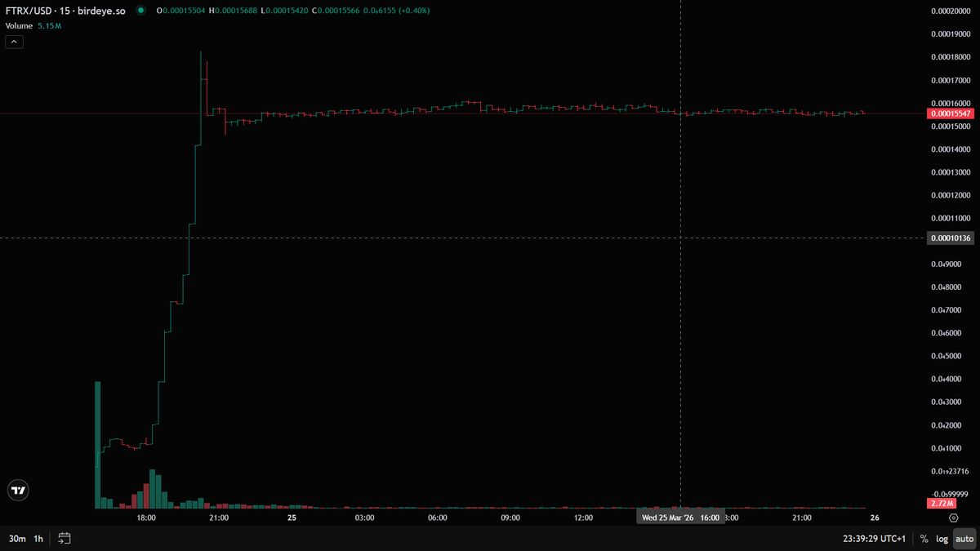Click the 12:00 time axis label
Screen dimensions: 980x551
click(583, 518)
